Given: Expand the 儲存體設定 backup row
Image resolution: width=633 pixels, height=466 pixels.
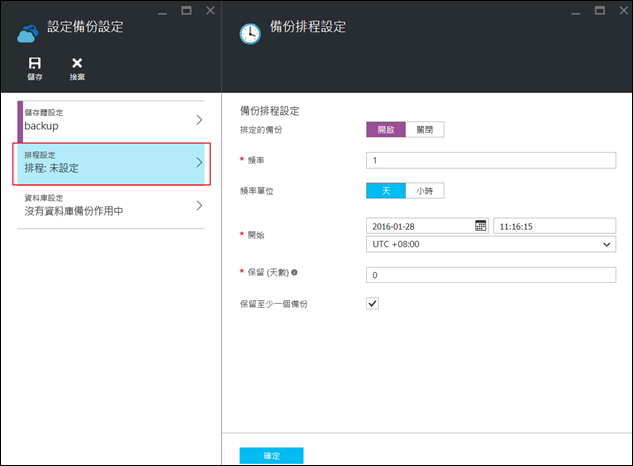Looking at the screenshot, I should click(199, 120).
